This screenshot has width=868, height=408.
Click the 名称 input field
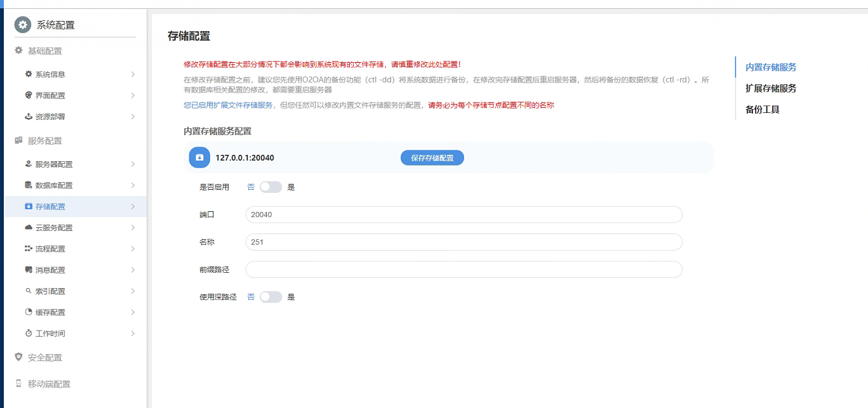464,242
